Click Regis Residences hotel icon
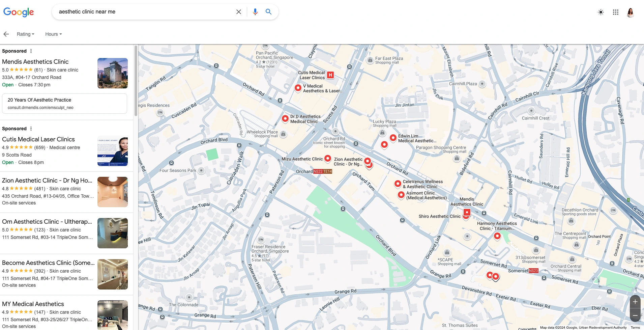This screenshot has height=330, width=644. [160, 112]
